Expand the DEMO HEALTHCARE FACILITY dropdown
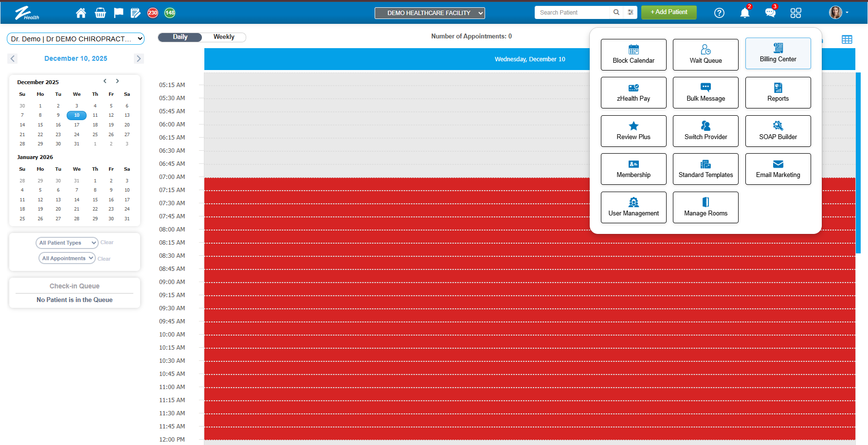 (x=430, y=13)
